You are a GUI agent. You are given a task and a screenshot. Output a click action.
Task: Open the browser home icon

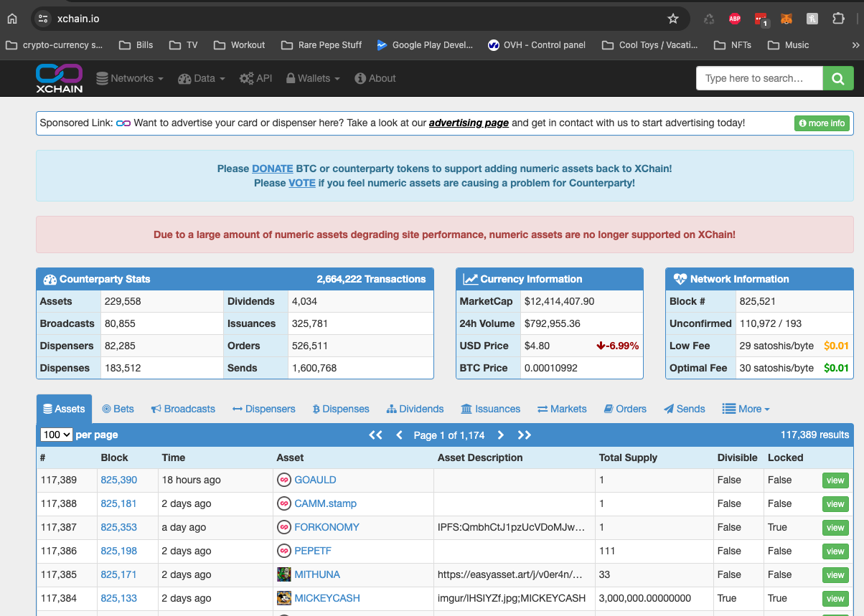click(x=11, y=19)
